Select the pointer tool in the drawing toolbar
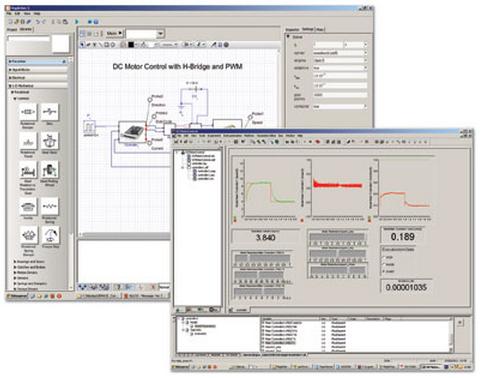Image resolution: width=481 pixels, height=378 pixels. (x=83, y=45)
